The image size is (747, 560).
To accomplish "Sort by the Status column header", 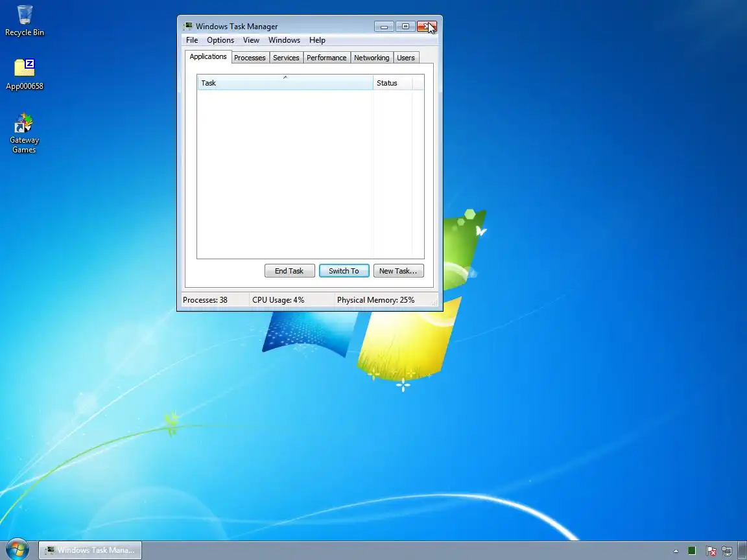I will pos(393,82).
